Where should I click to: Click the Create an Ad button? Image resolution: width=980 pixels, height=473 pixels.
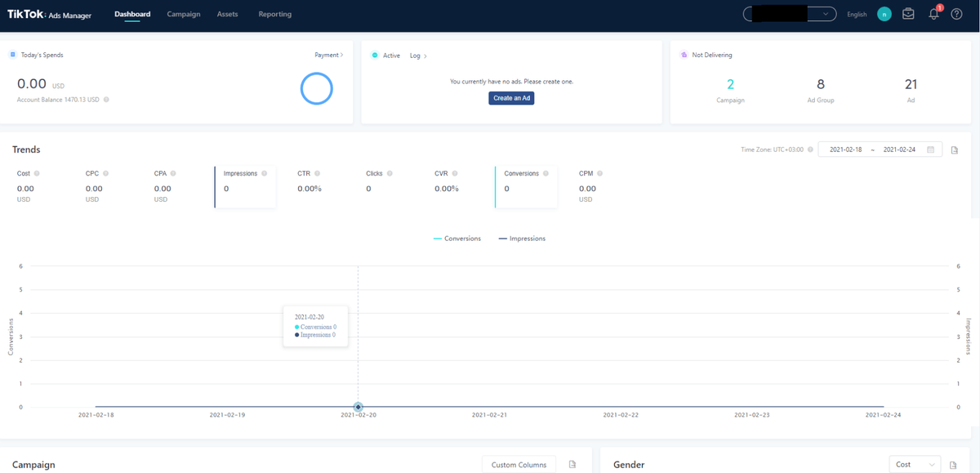[511, 98]
